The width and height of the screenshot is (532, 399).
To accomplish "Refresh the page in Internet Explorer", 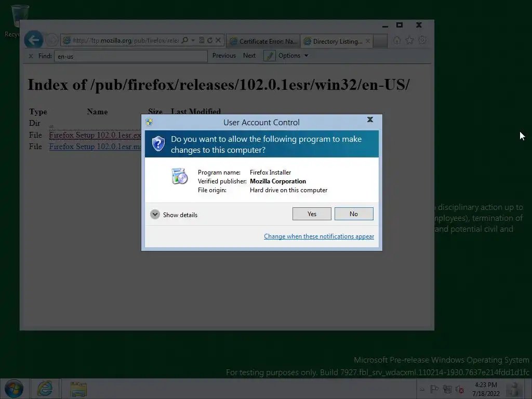I will pos(210,41).
